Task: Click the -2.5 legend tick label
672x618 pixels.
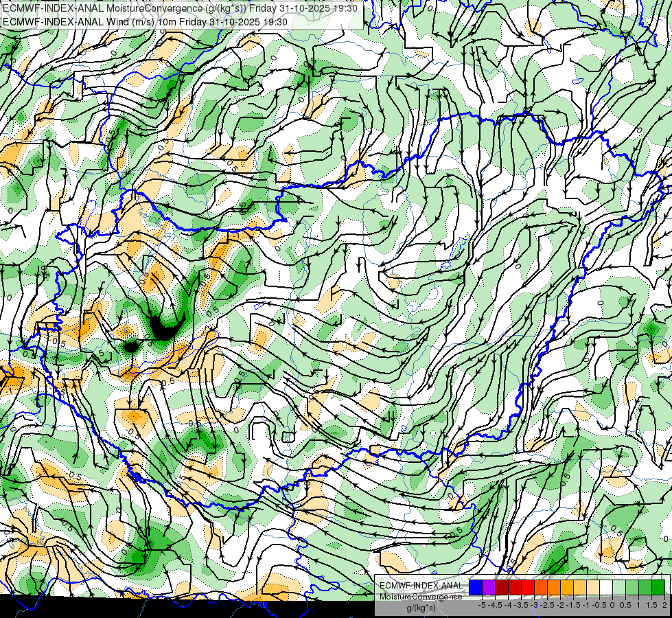Action: (x=548, y=605)
